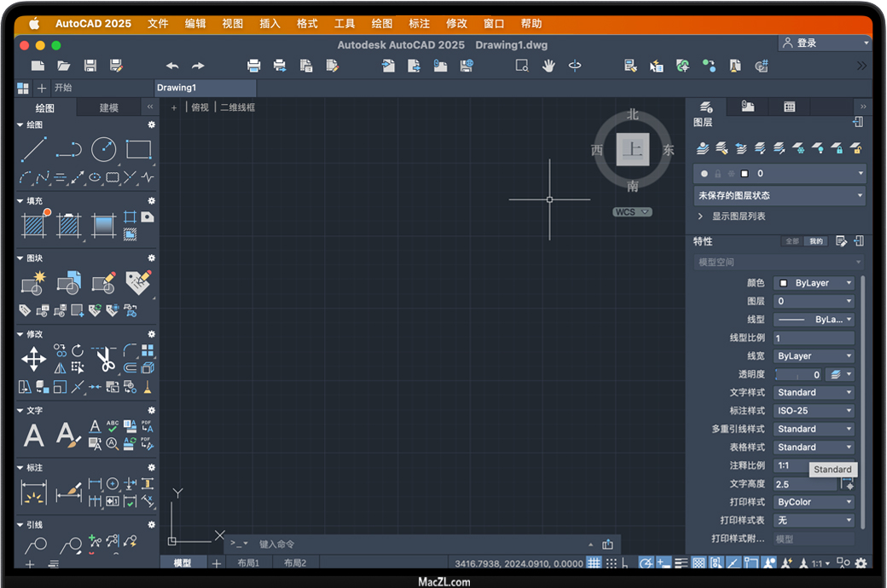
Task: Select the Line drawing tool
Action: (x=34, y=150)
